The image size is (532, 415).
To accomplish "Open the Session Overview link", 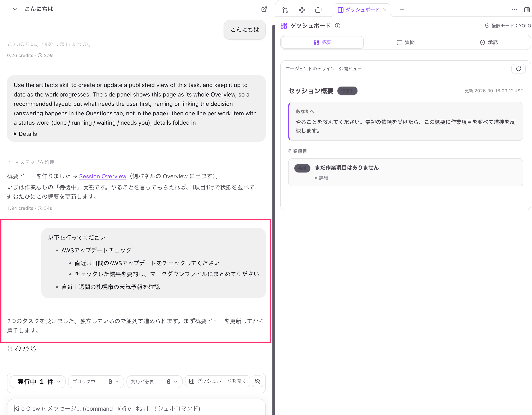I will [x=102, y=176].
